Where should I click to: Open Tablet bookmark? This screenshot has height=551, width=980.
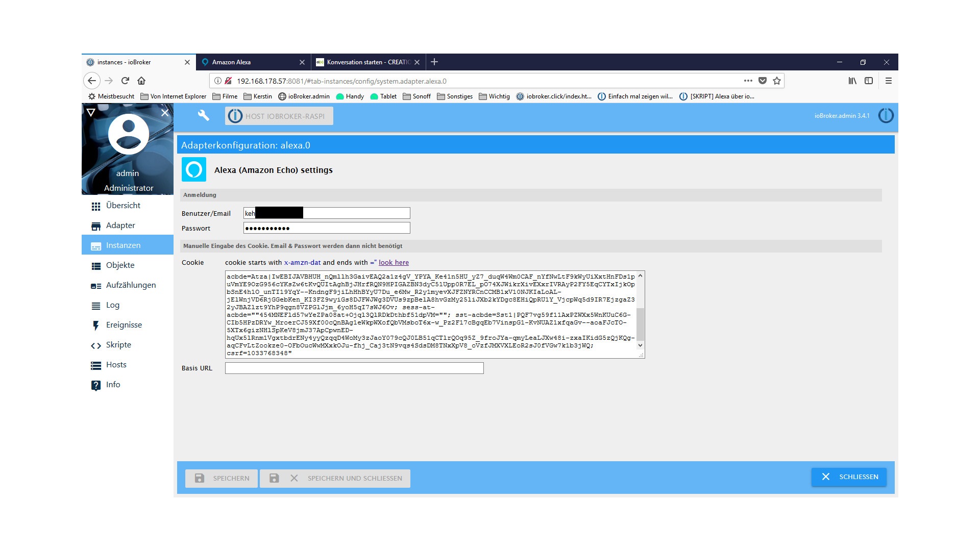point(383,96)
